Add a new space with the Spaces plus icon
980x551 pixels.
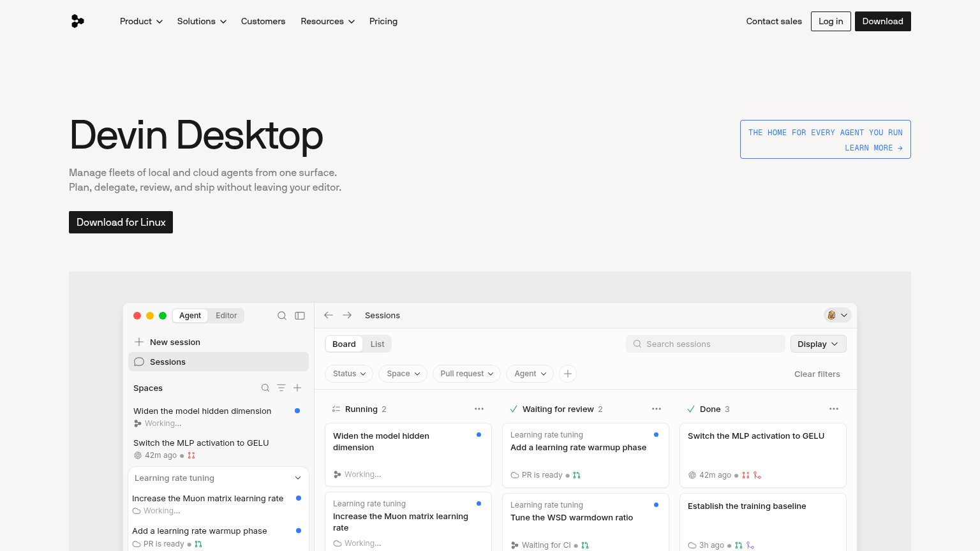[297, 388]
